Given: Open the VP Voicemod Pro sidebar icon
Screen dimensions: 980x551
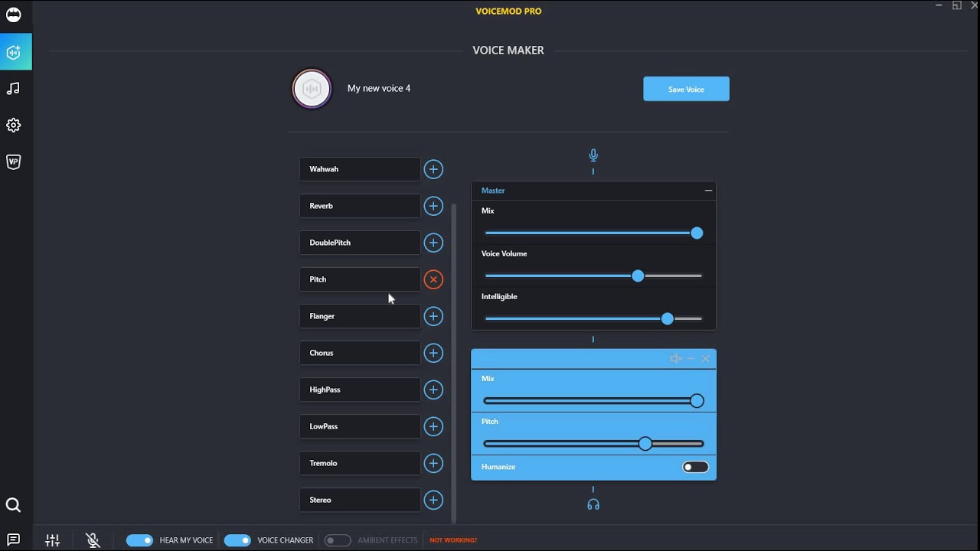Looking at the screenshot, I should point(13,162).
